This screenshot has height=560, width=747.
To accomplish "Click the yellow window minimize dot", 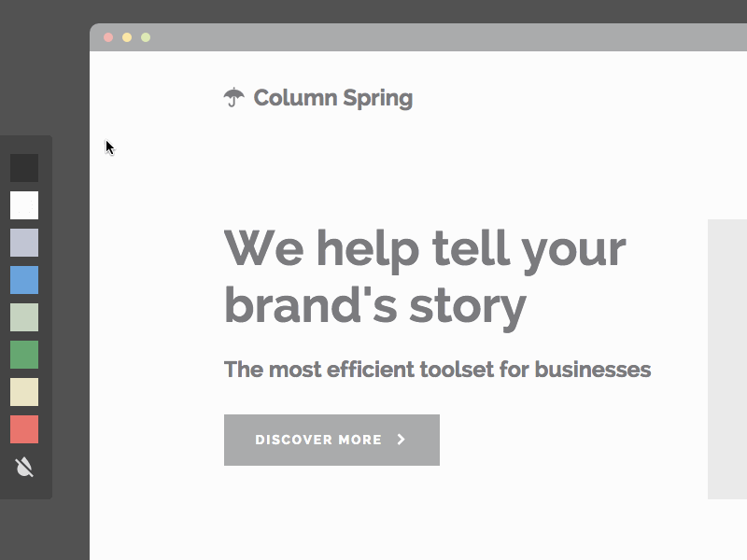I will click(127, 37).
